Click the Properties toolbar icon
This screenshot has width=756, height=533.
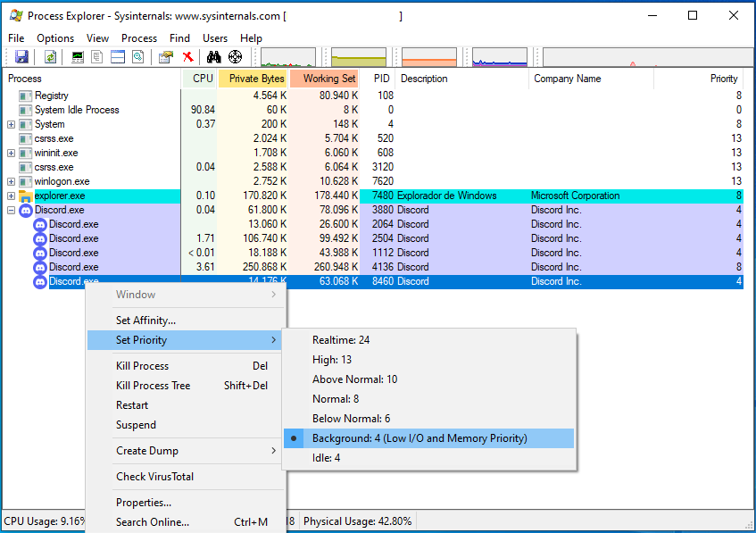(165, 57)
